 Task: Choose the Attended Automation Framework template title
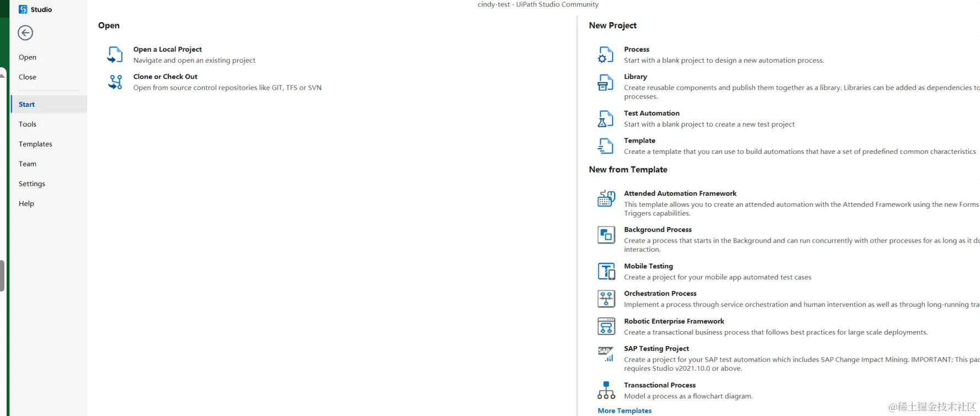click(680, 193)
